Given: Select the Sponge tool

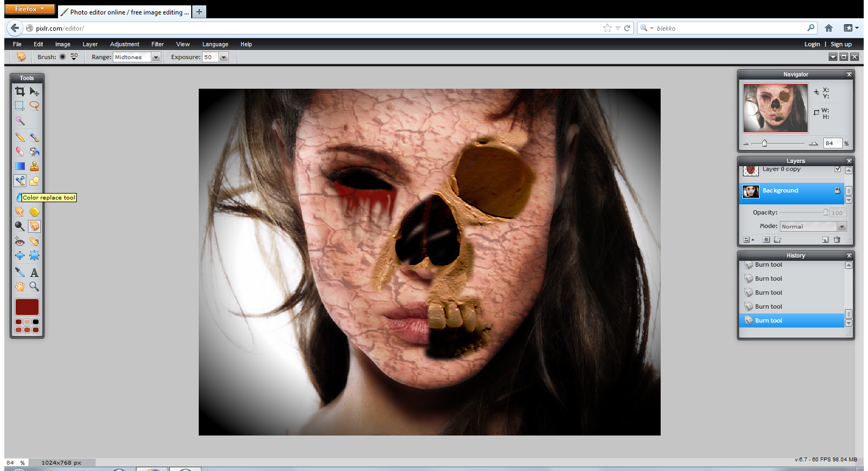Looking at the screenshot, I should (34, 212).
